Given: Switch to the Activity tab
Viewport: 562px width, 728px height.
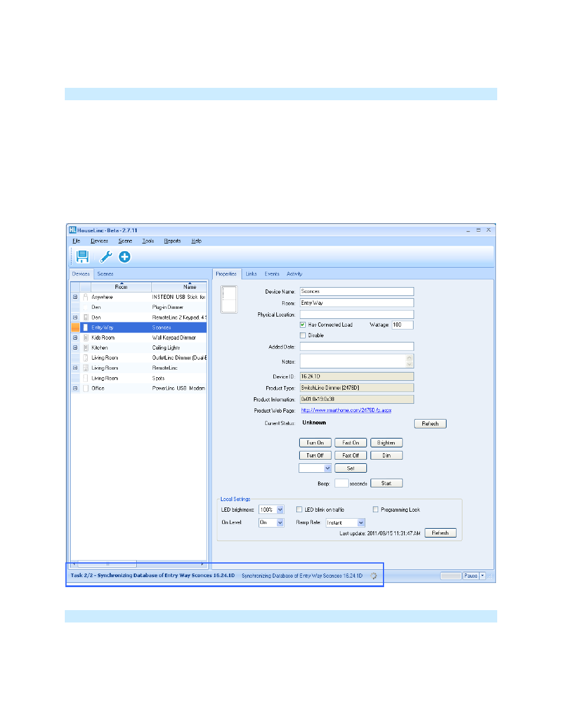Looking at the screenshot, I should click(294, 274).
